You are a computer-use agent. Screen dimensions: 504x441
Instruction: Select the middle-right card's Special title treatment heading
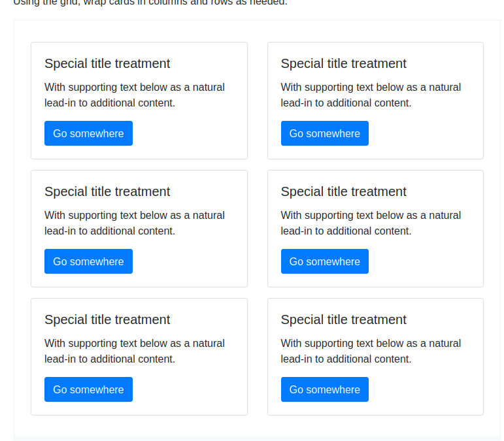pos(343,191)
